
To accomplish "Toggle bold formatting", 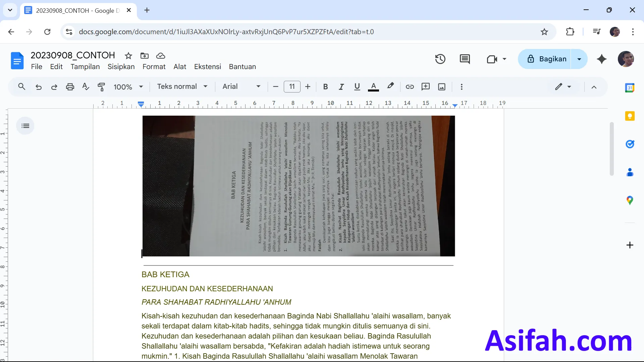I will [x=325, y=87].
